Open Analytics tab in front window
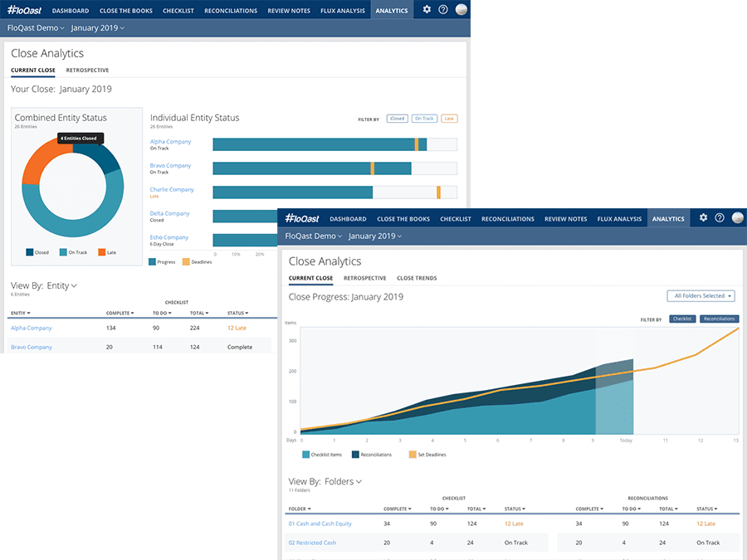Image resolution: width=747 pixels, height=560 pixels. (x=668, y=218)
